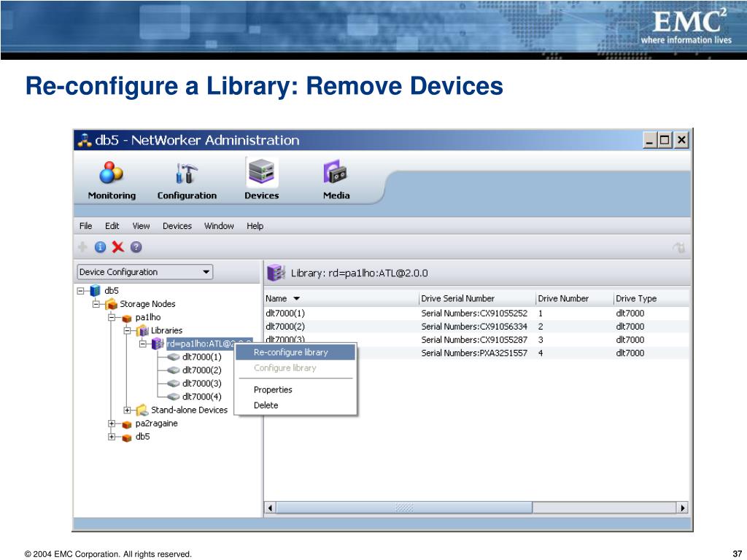Click the db5 server icon in tree root
The image size is (747, 560).
(96, 290)
